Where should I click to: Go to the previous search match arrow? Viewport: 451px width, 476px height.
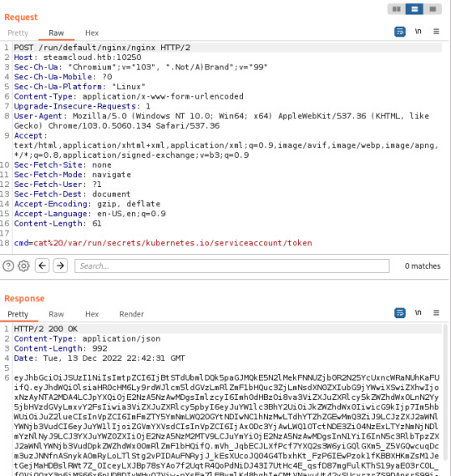pyautogui.click(x=43, y=266)
